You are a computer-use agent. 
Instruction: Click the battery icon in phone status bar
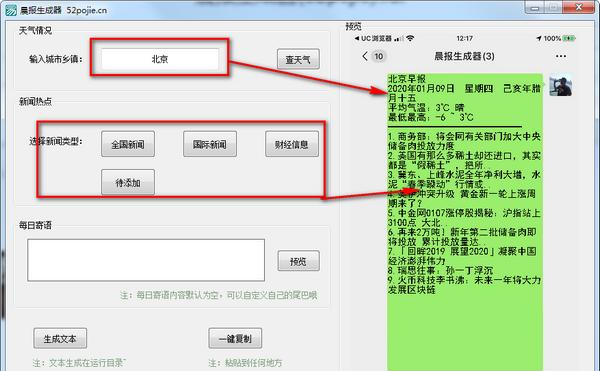[569, 38]
